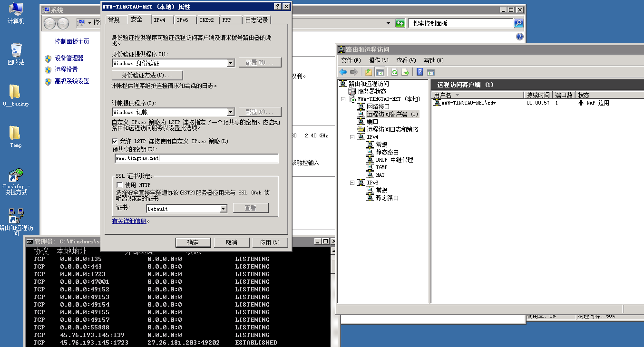This screenshot has height=347, width=644.
Task: Collapse the WWW-TINGTAO-NET (本地) tree node
Action: coord(343,99)
